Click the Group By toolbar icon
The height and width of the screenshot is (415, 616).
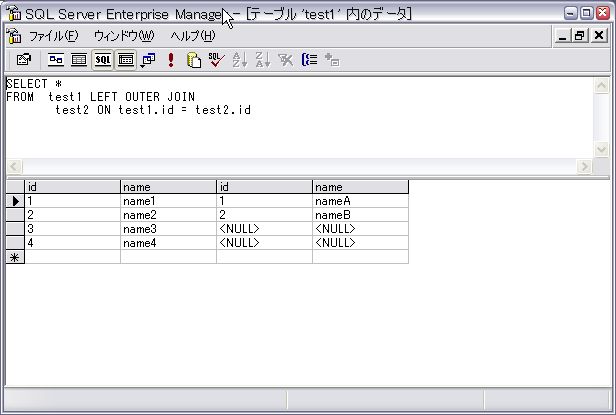309,60
